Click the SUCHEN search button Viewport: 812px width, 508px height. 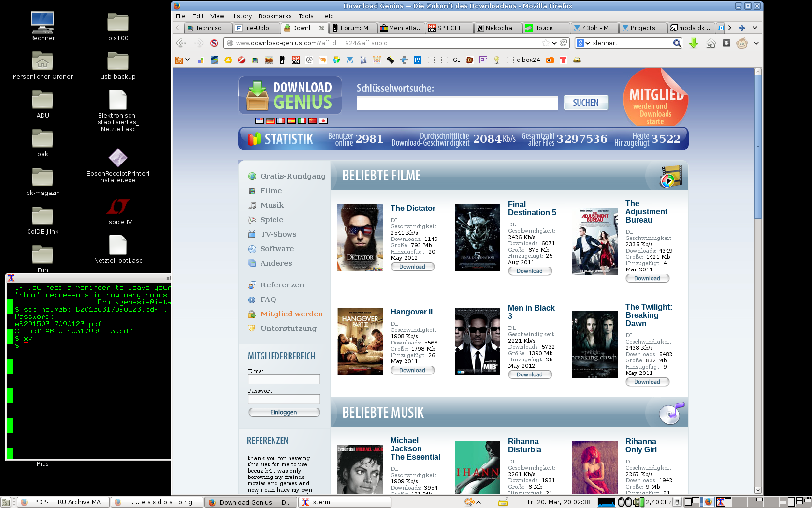coord(586,103)
